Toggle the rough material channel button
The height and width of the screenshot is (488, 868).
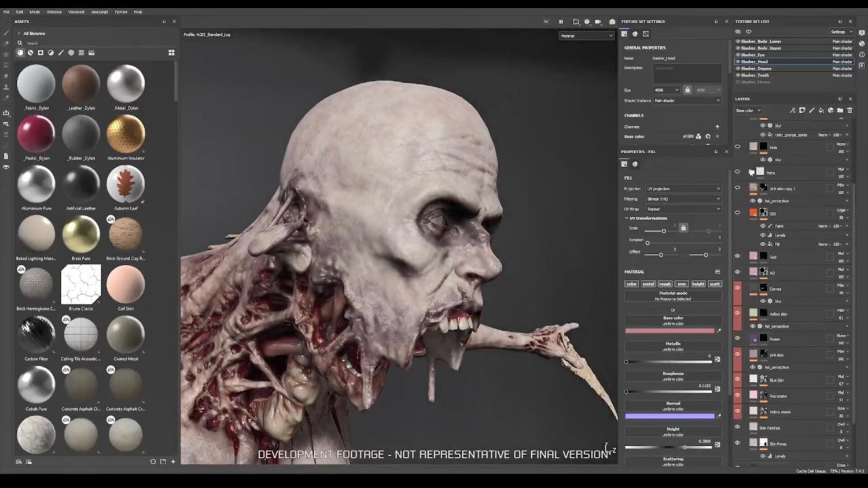[665, 284]
